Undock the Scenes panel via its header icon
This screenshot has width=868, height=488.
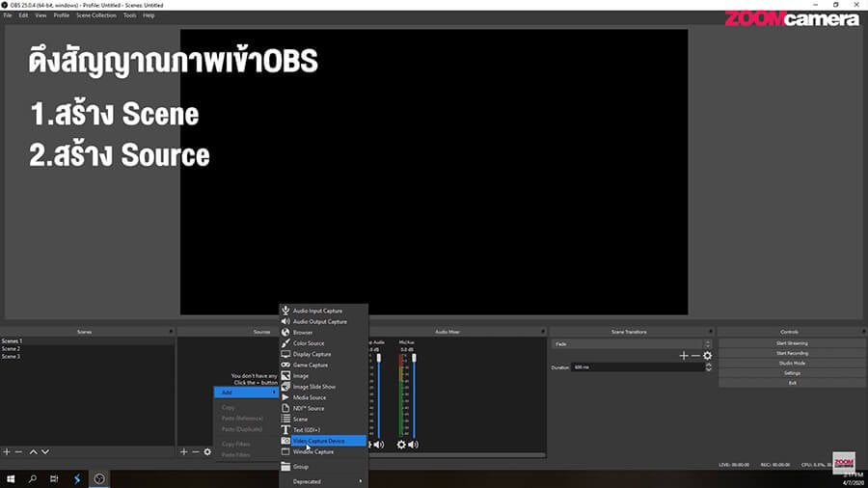point(171,332)
